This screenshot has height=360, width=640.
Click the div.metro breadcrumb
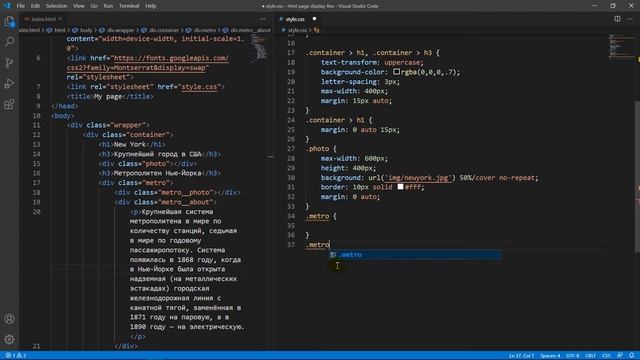click(x=205, y=30)
